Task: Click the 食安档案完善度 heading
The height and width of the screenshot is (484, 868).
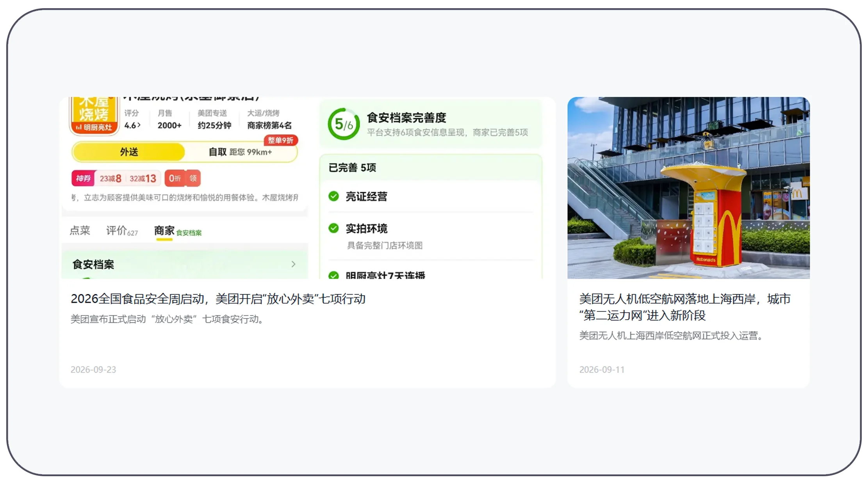Action: 406,117
